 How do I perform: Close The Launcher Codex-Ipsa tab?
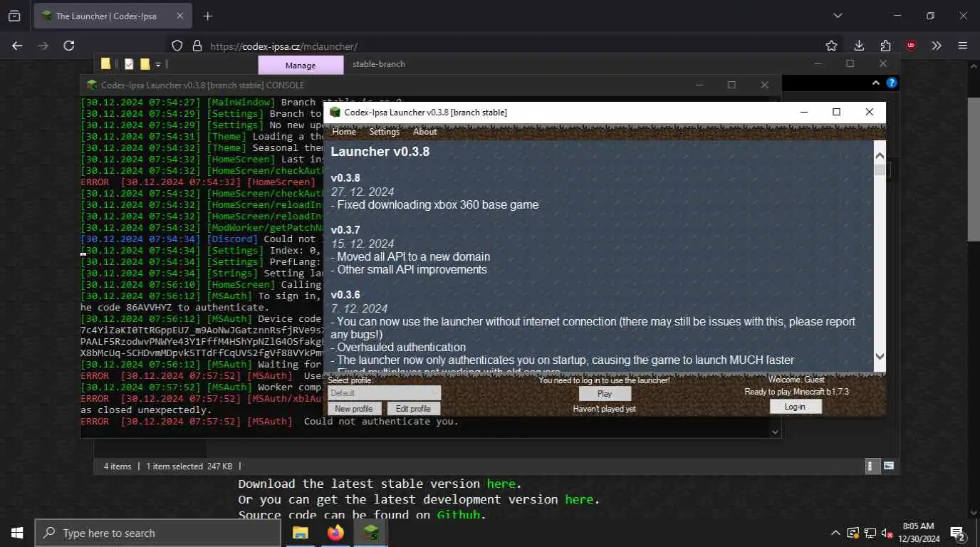(180, 16)
